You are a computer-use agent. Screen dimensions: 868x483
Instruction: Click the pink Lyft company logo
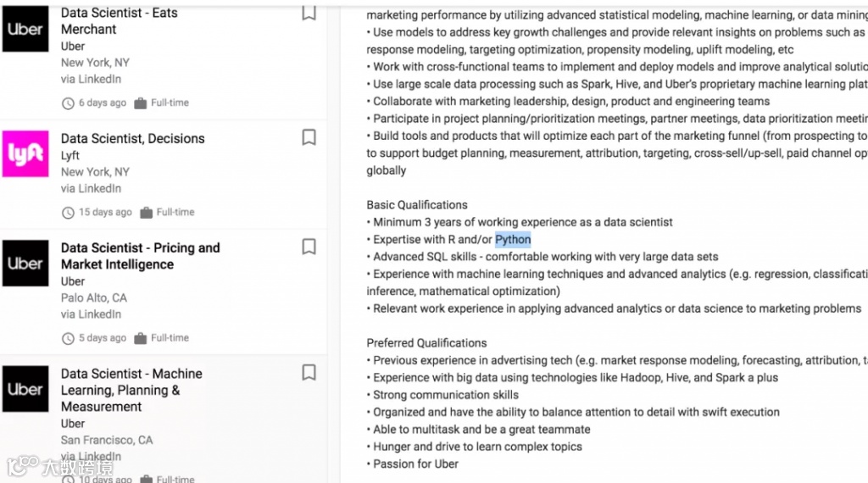click(25, 153)
